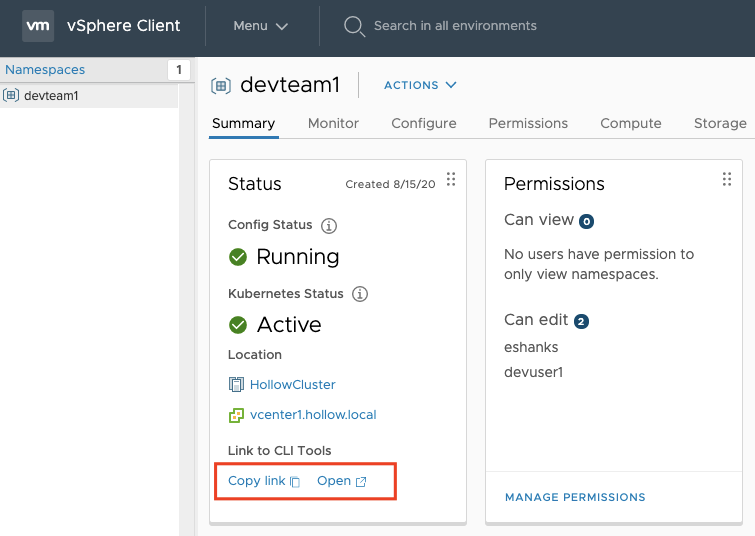Screen dimensions: 755x536
Task: Click the Namespaces header link
Action: (x=45, y=70)
